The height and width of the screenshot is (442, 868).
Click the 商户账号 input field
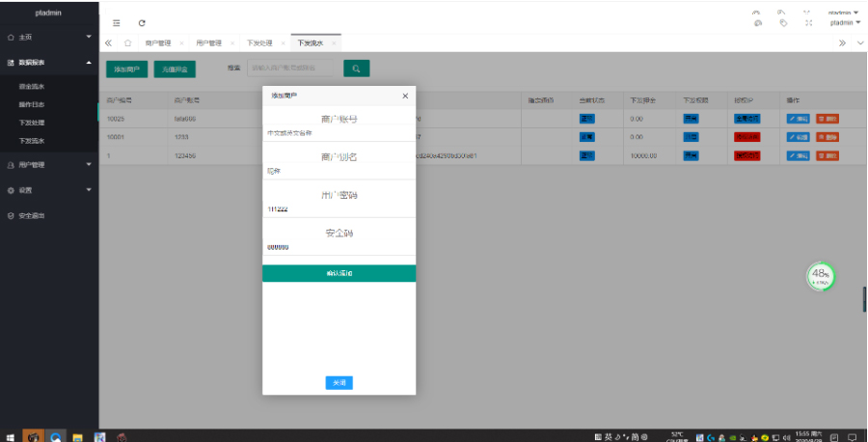(339, 133)
